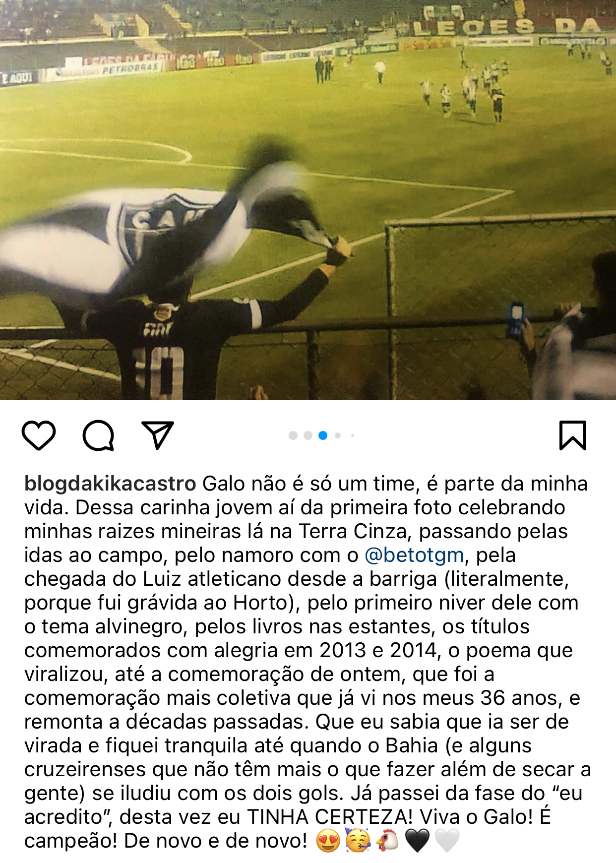
Task: Like the post with the heart icon
Action: coord(39,435)
